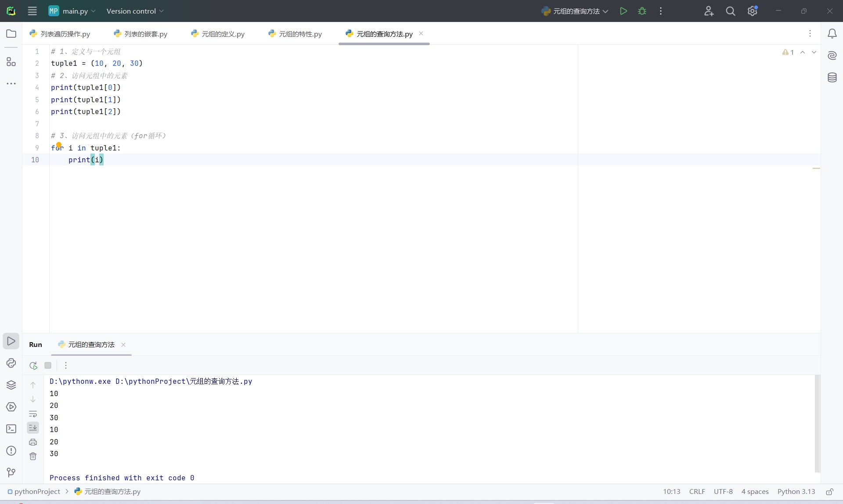Click the run console vertical scrollbar

coord(817,423)
